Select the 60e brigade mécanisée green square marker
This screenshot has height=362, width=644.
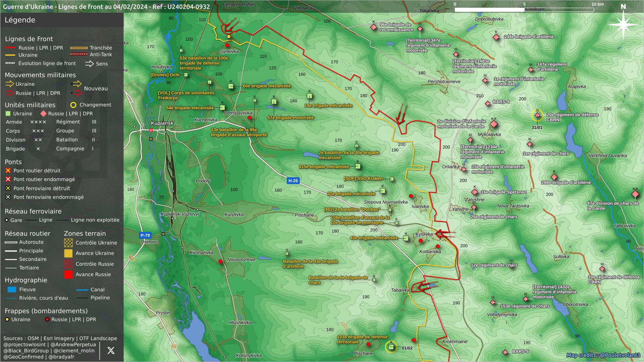pos(231,86)
